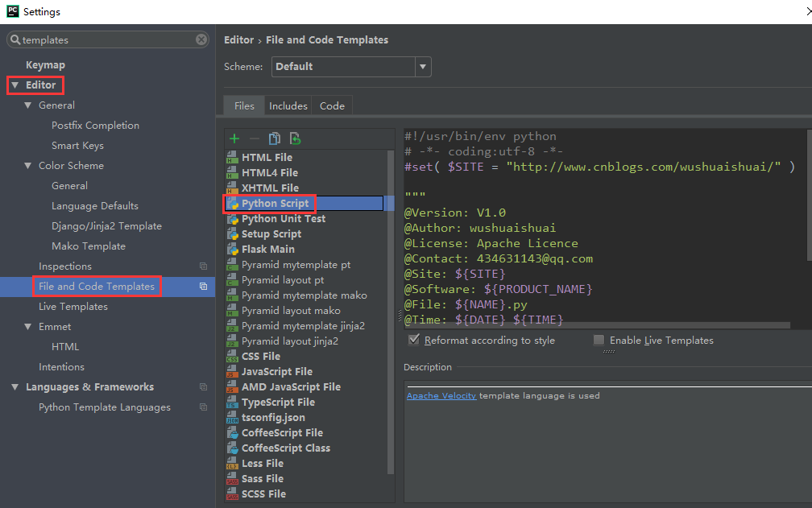Click the code editor horizontal scrollbar
The height and width of the screenshot is (508, 812).
[597, 325]
